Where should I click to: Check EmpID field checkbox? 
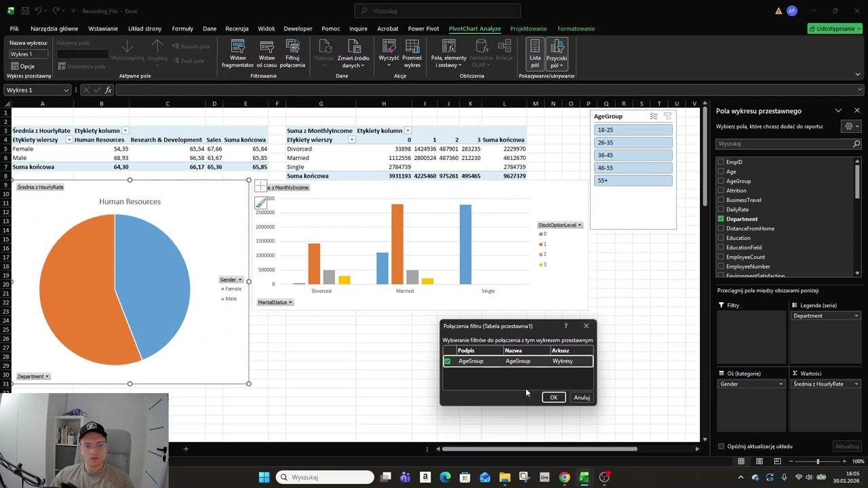[x=721, y=162]
